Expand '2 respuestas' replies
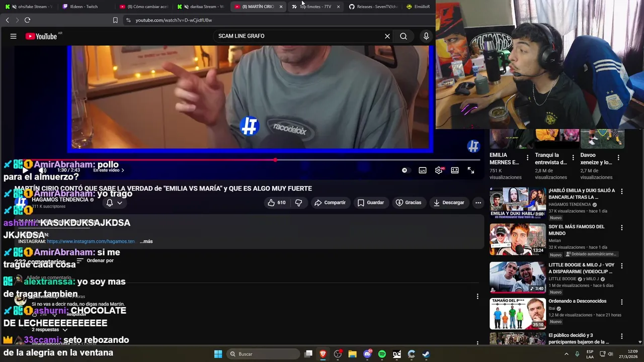644x362 pixels. click(x=50, y=330)
